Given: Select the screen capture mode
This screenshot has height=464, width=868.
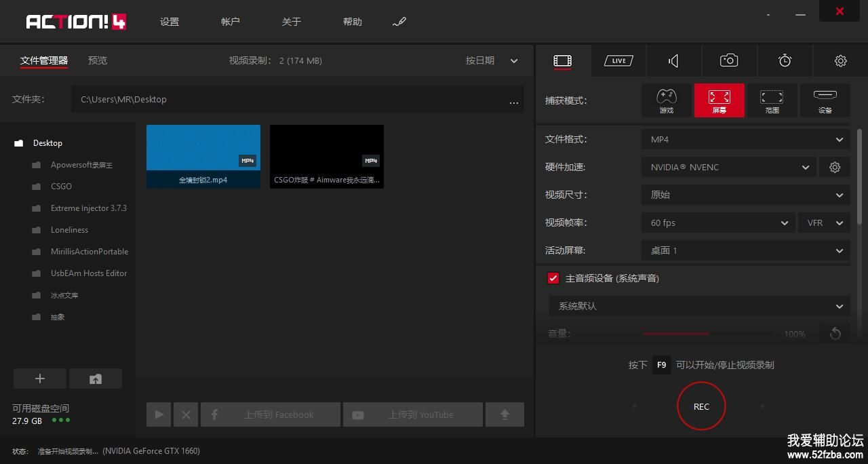Looking at the screenshot, I should [x=719, y=100].
